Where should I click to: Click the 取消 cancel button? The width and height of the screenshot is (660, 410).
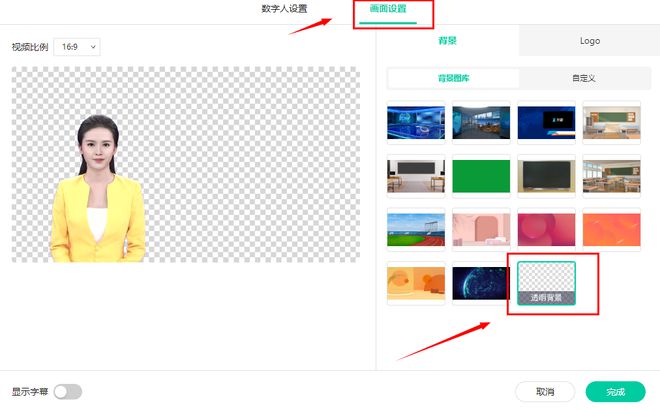pos(545,391)
